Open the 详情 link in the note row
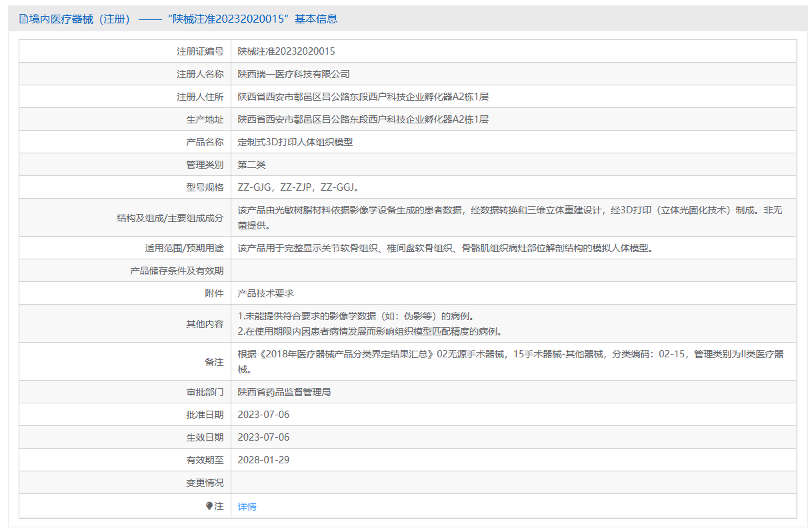 [247, 507]
